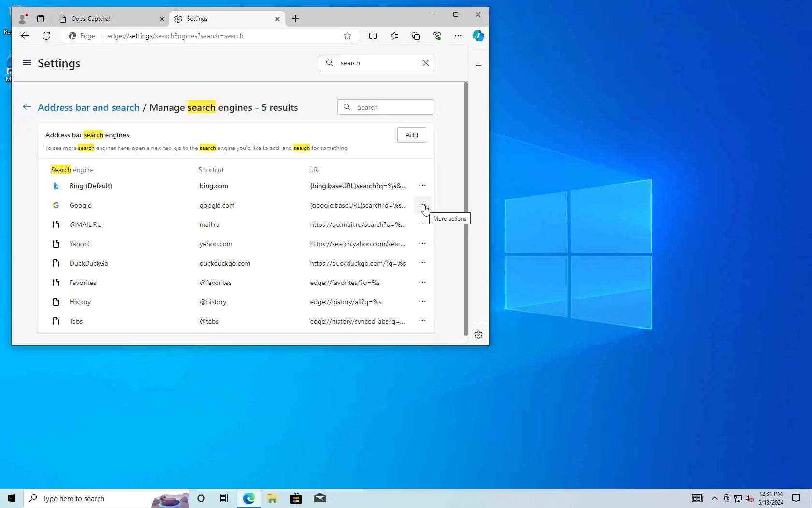
Task: Click the @tabs shortcut text
Action: point(209,321)
